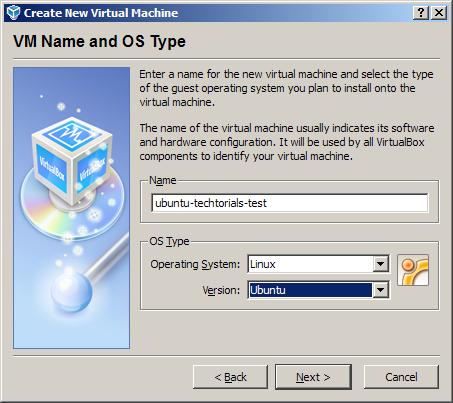453x403 pixels.
Task: Click the VirtualBox cube icon in title bar
Action: tap(13, 13)
